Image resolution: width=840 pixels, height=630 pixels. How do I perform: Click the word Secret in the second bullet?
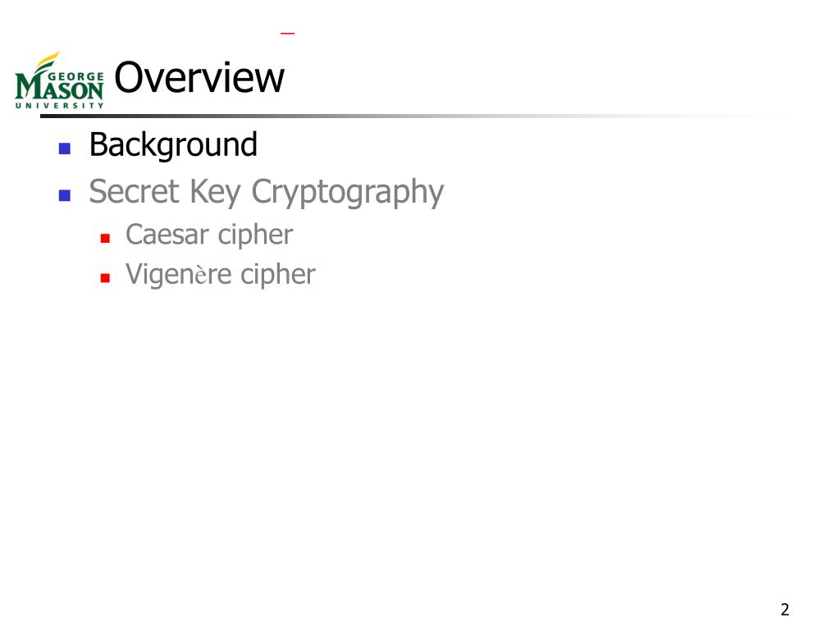tap(134, 191)
